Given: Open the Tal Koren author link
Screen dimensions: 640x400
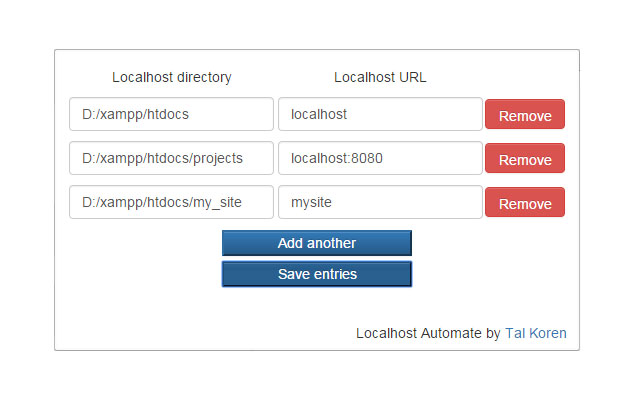Looking at the screenshot, I should (x=536, y=333).
